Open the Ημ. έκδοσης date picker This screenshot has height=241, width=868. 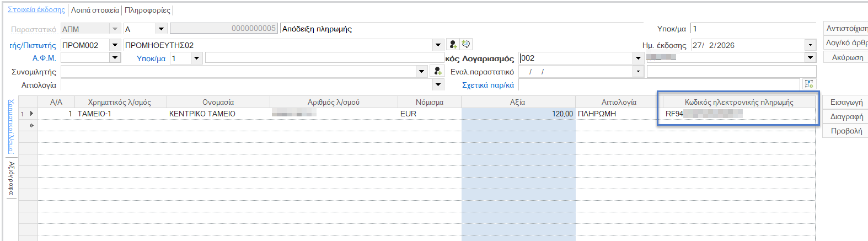coord(810,45)
